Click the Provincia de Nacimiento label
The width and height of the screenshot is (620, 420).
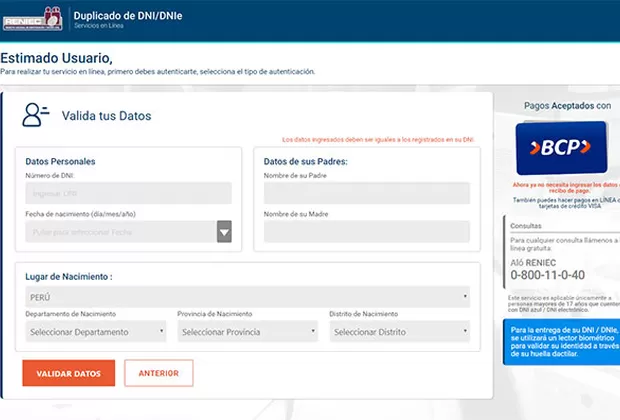tap(215, 314)
